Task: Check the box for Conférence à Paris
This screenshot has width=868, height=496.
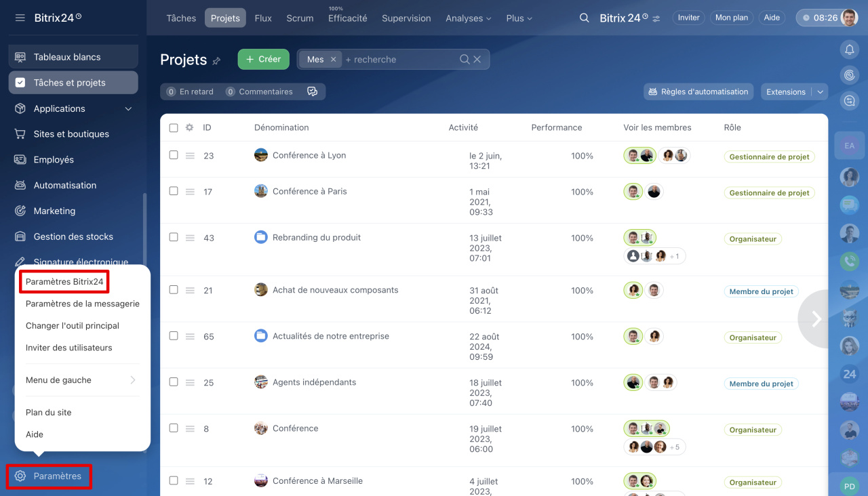Action: pyautogui.click(x=174, y=191)
